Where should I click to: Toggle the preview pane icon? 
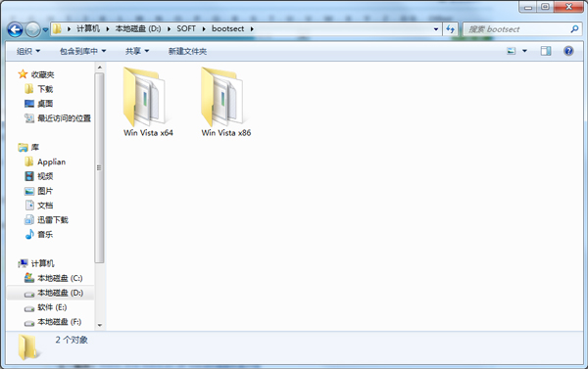pos(546,51)
